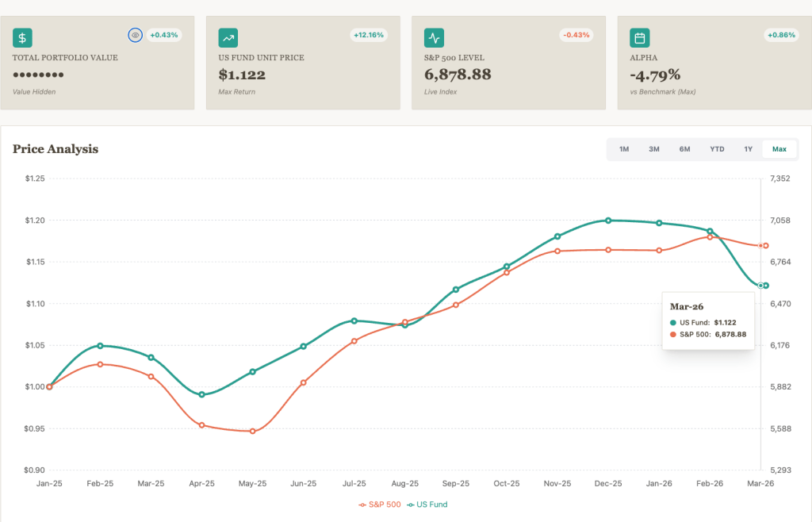Switch chart to 1Y range

coord(748,149)
